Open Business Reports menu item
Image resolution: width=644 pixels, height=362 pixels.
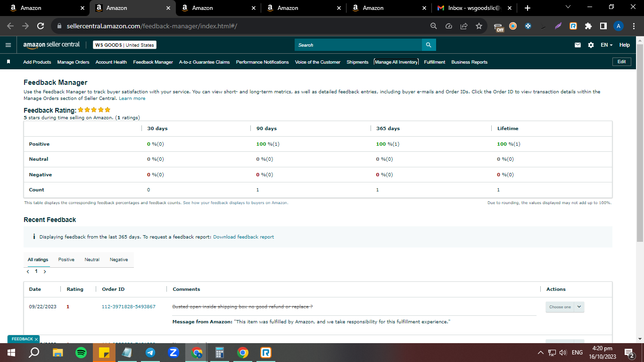point(469,62)
